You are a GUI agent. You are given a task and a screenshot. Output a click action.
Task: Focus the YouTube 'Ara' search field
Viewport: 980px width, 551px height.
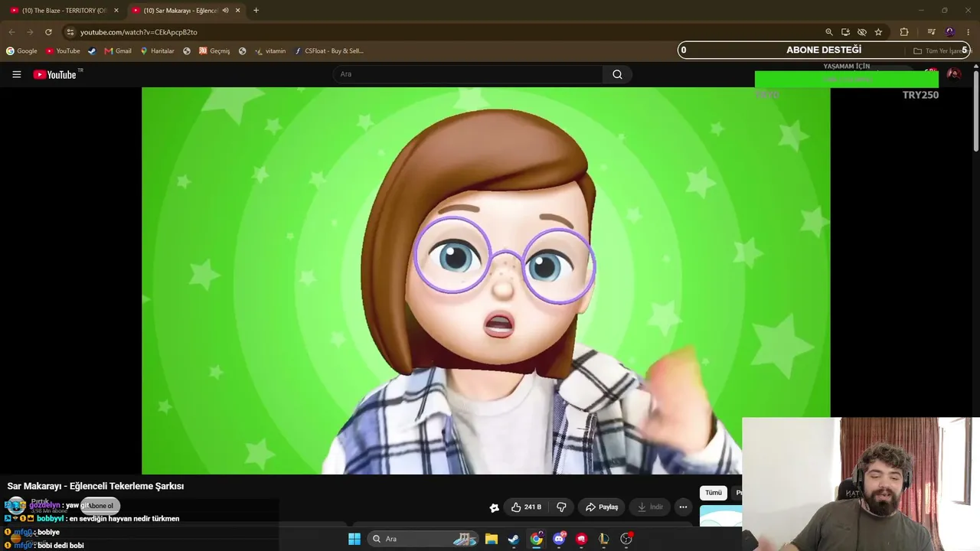(468, 74)
